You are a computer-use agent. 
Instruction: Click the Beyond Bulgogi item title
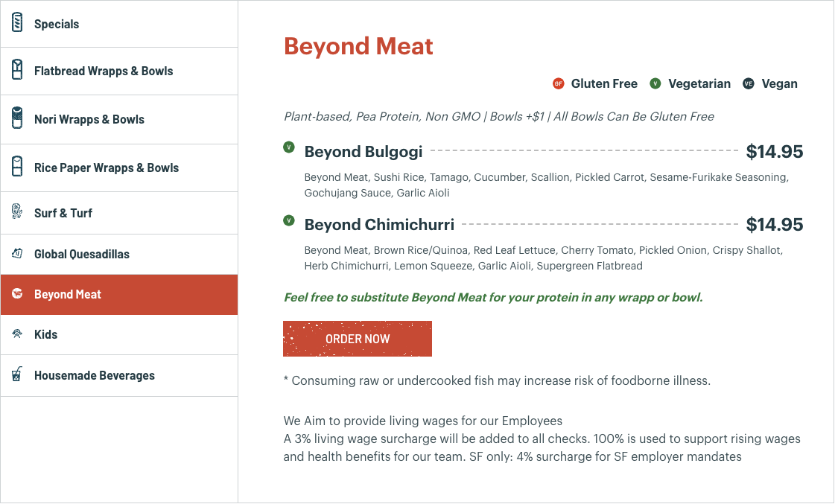click(363, 152)
